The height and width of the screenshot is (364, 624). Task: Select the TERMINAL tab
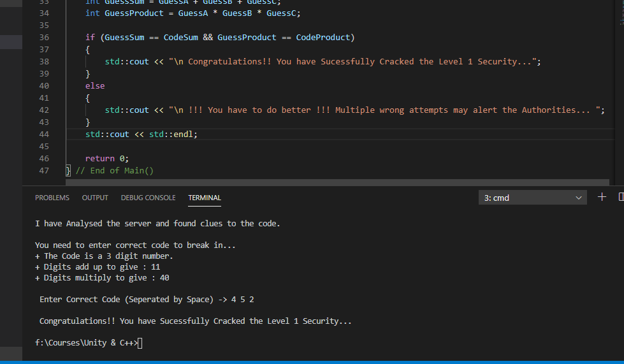click(x=205, y=198)
